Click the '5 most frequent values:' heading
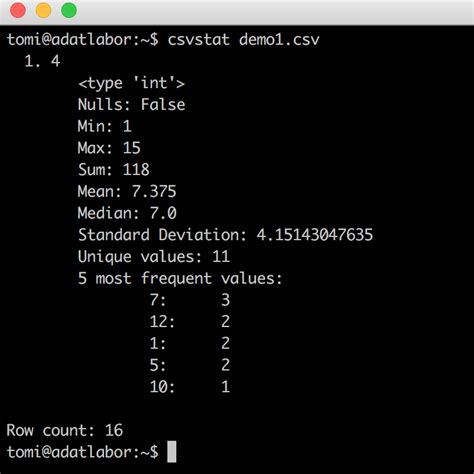Viewport: 474px width, 474px height. 180,278
